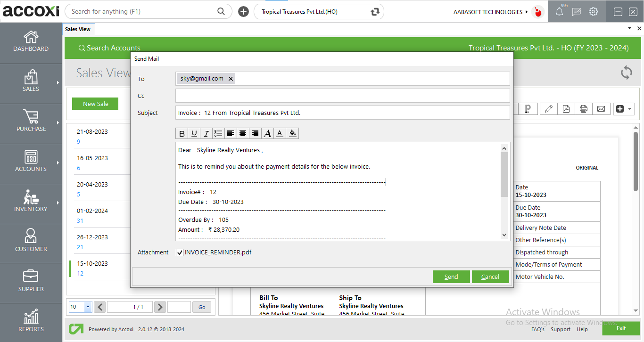This screenshot has height=342, width=644.
Task: Expand the plus icon dropdown arrow
Action: click(x=629, y=109)
